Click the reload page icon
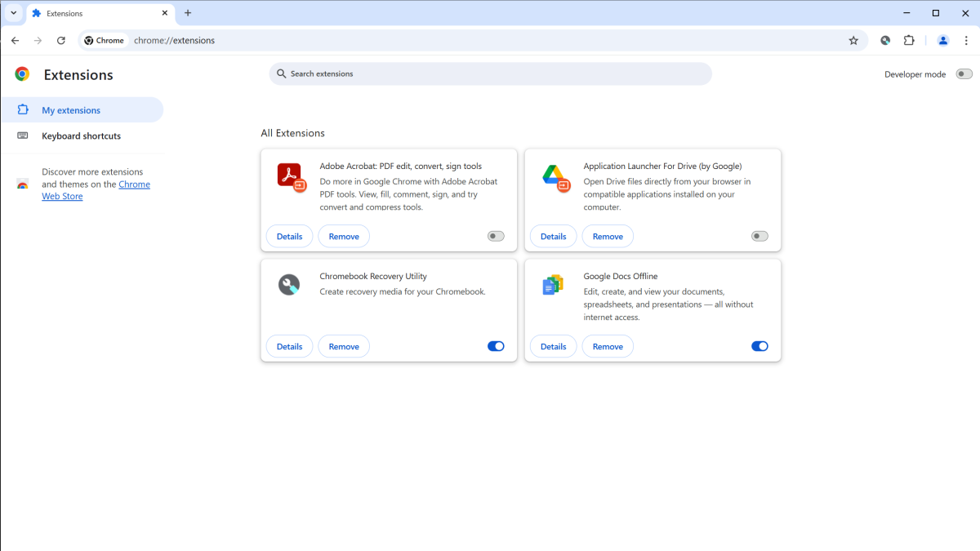980x551 pixels. click(61, 40)
